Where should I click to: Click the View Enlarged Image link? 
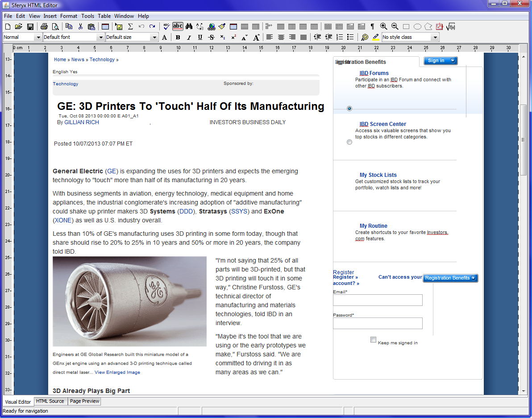point(117,372)
